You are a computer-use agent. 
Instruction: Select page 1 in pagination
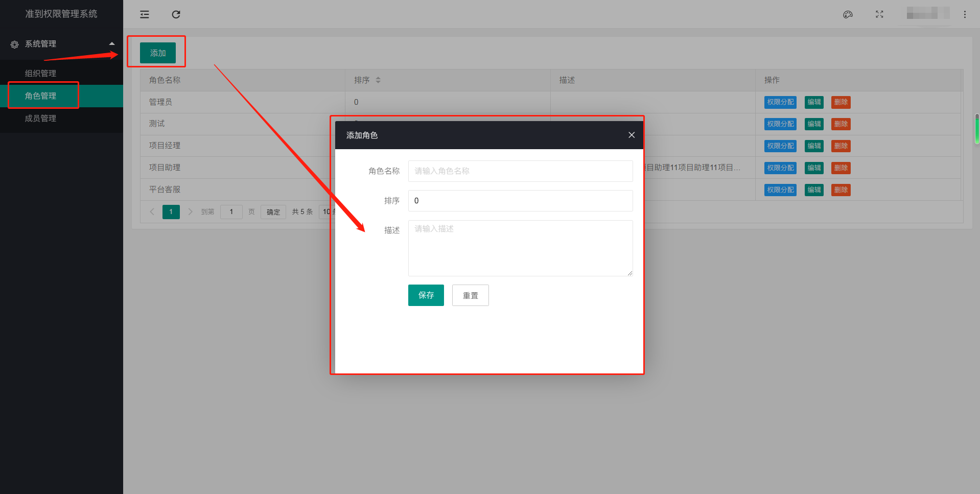(171, 211)
